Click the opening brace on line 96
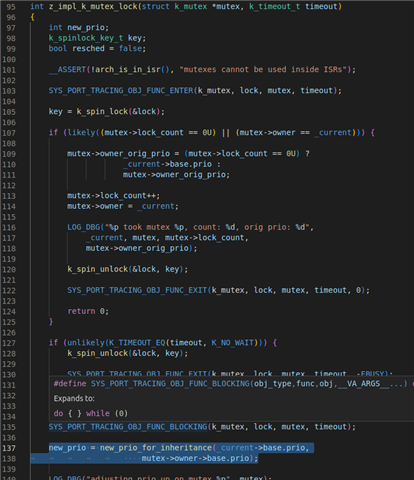 32,17
